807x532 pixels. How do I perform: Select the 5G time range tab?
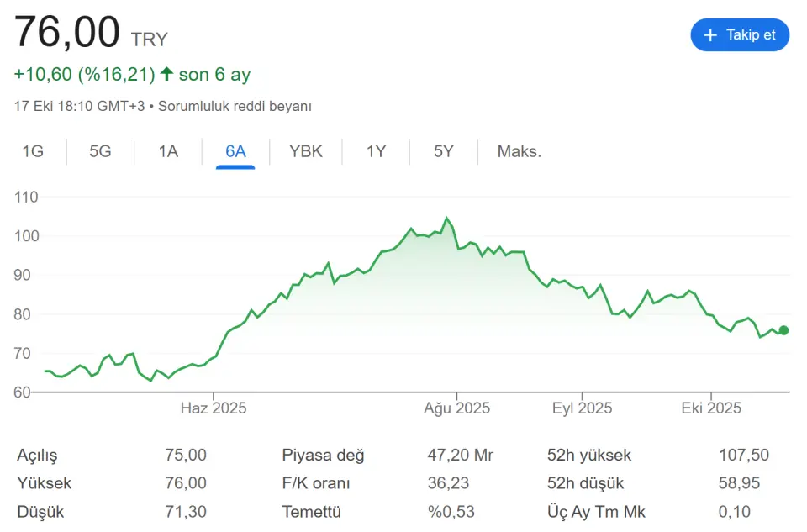coord(100,152)
